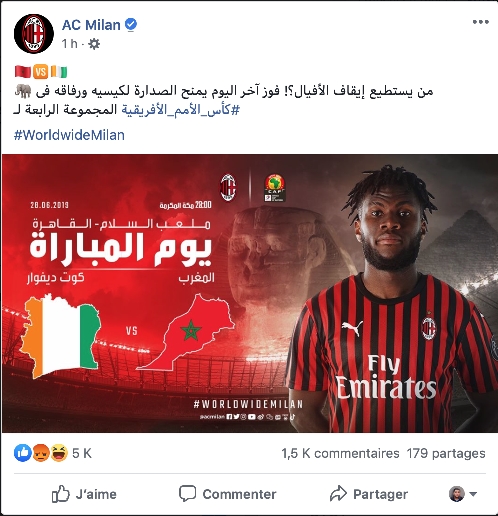View the 179 partages list
Image resolution: width=498 pixels, height=516 pixels.
[x=446, y=453]
